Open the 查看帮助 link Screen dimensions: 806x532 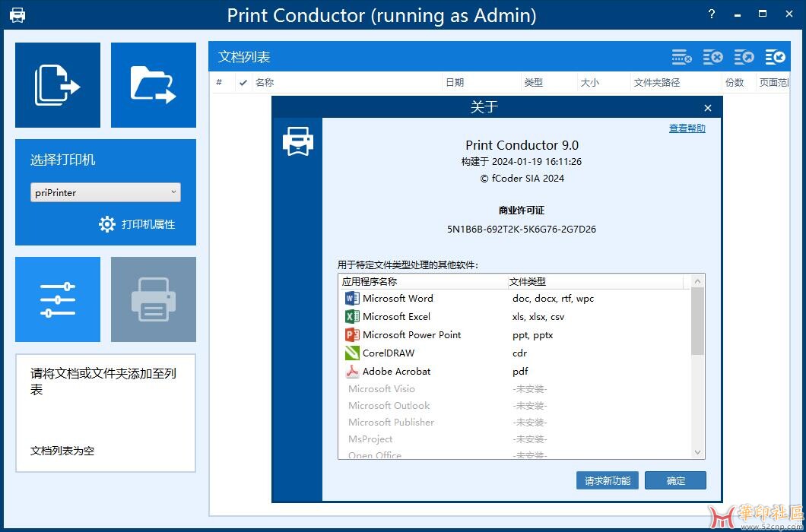(687, 128)
